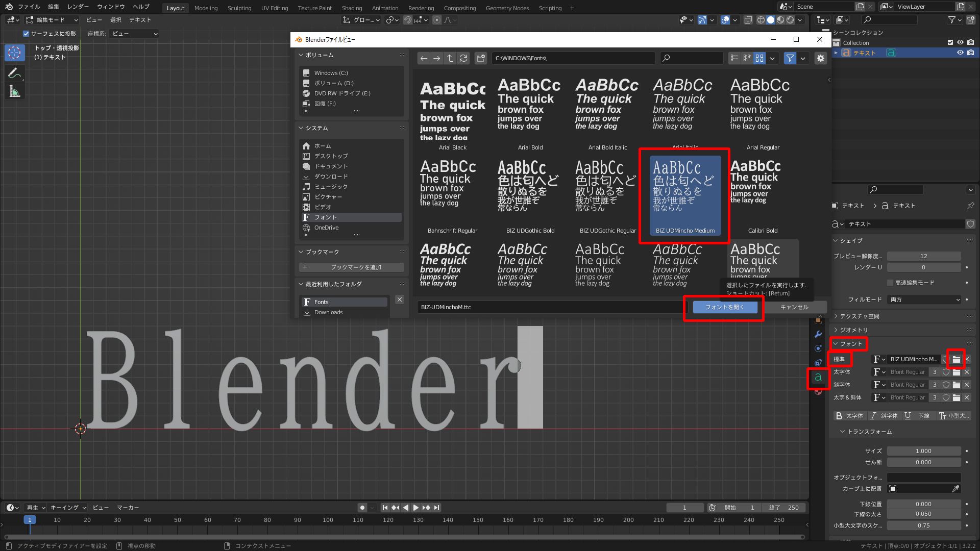Enable the 高速編集モード checkbox

pos(889,283)
